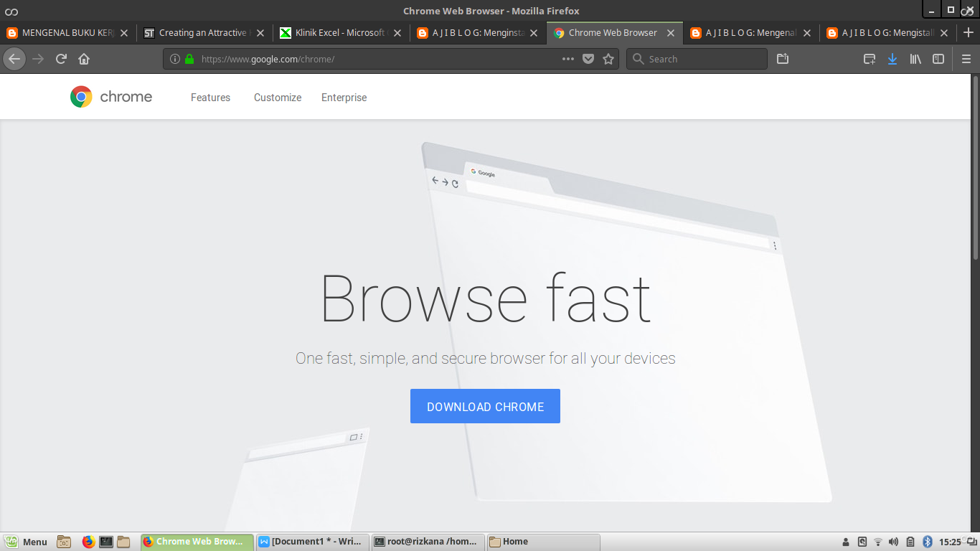Open the Wi-Fi network tray icon
The width and height of the screenshot is (980, 551).
click(877, 542)
